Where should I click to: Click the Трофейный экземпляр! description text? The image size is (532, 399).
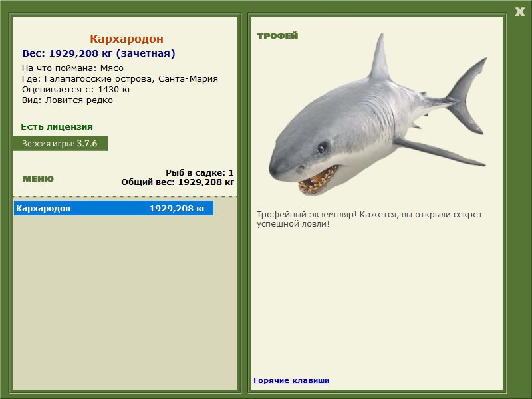click(x=369, y=219)
